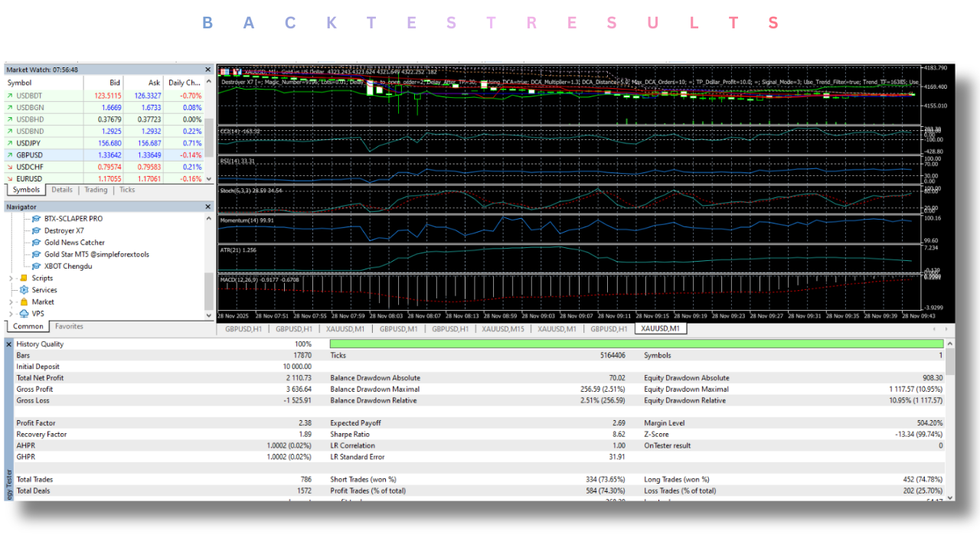This screenshot has width=980, height=551.
Task: Expand the Scripts tree node
Action: 11,279
